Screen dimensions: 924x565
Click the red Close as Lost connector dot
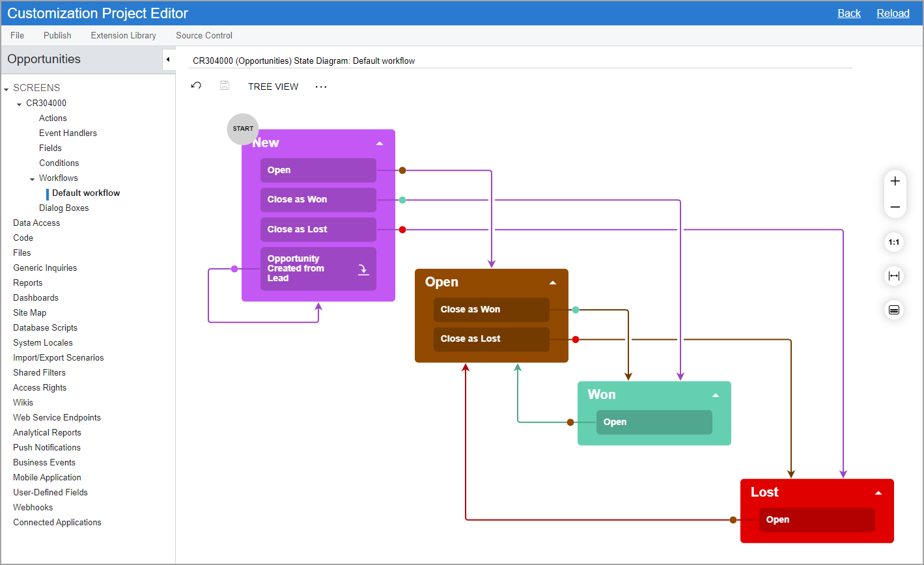pyautogui.click(x=402, y=230)
